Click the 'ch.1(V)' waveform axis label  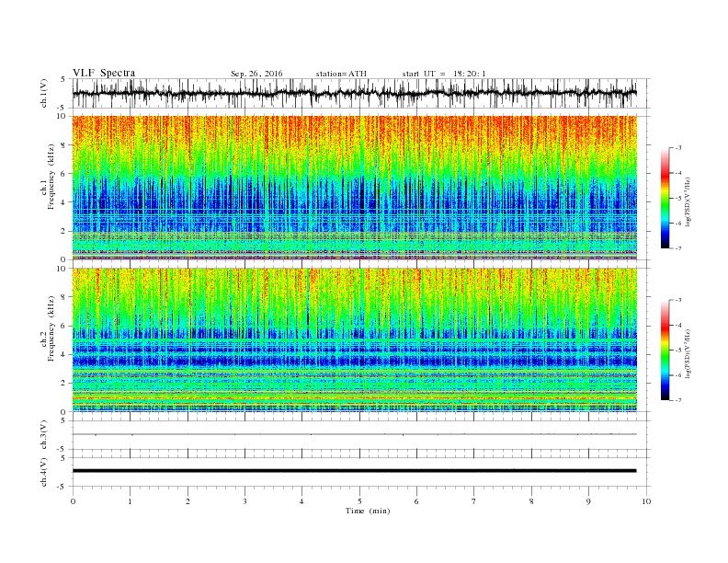point(43,93)
